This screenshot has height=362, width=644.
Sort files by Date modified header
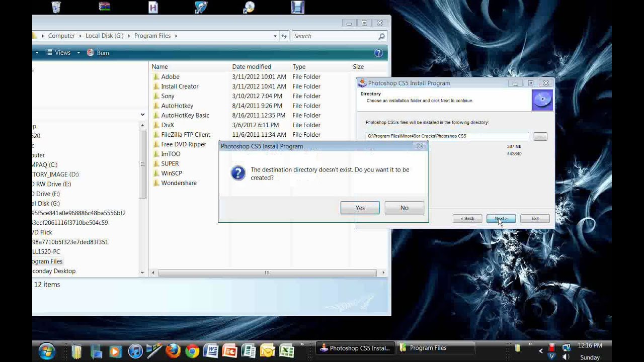[x=252, y=67]
